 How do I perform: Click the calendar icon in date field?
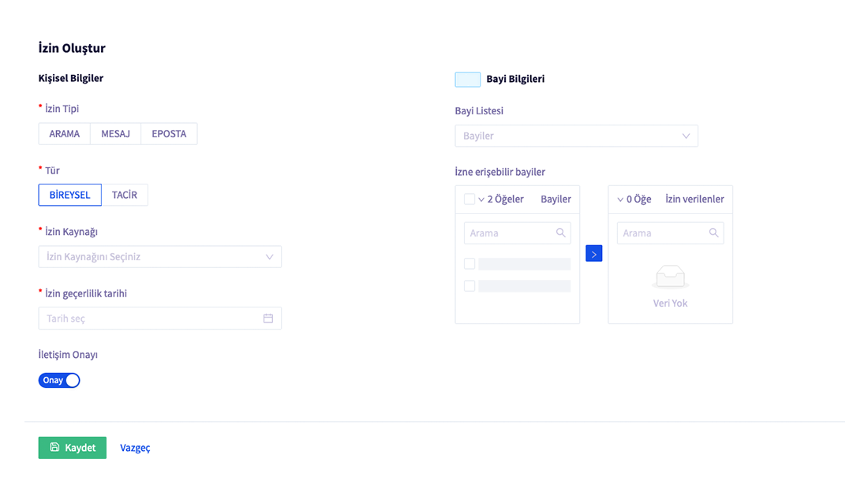268,319
